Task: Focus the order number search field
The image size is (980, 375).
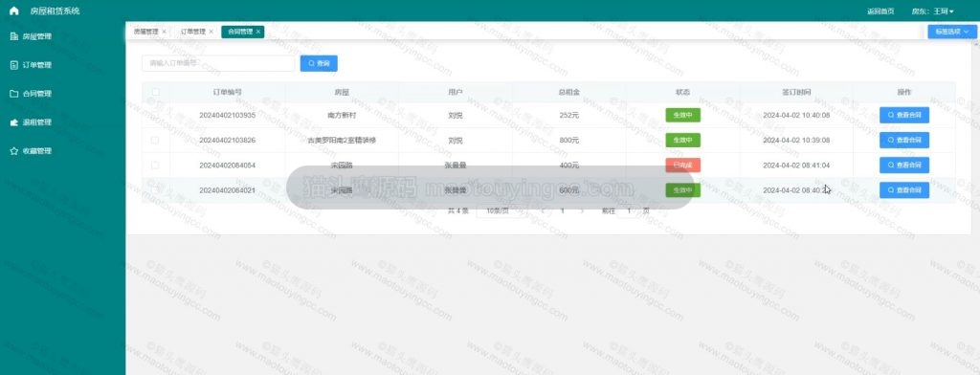Action: pos(218,63)
